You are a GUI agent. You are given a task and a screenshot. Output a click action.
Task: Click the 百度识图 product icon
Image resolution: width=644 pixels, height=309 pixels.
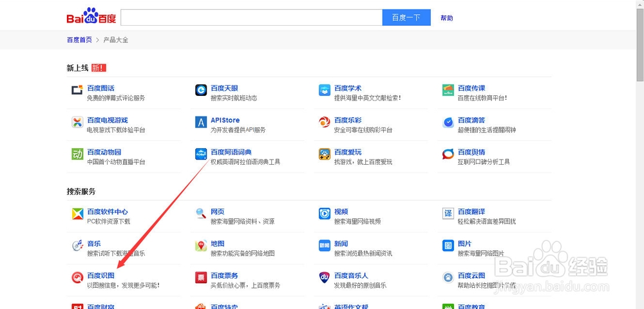pos(77,278)
